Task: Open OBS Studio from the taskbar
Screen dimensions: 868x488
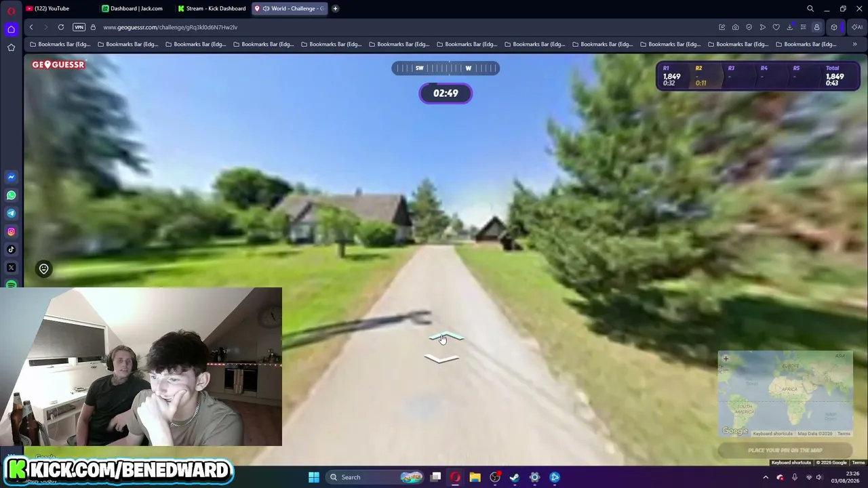Action: click(495, 477)
